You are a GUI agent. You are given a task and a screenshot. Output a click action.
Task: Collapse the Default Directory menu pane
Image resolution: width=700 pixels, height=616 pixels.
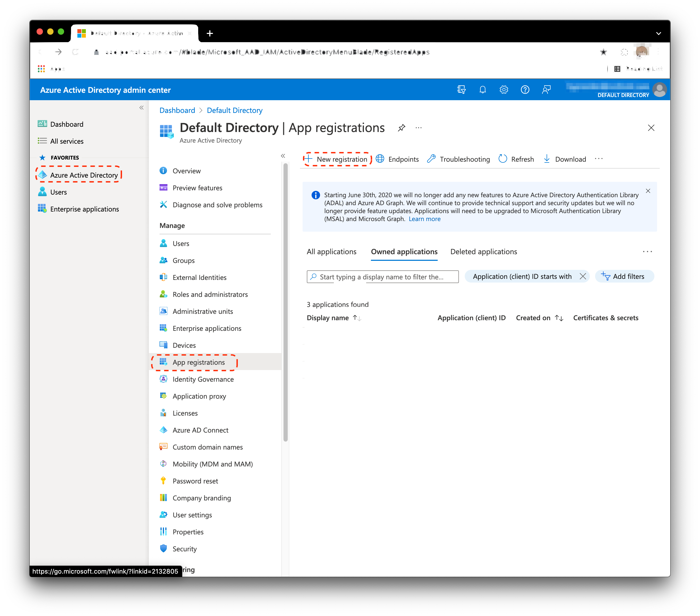point(283,156)
